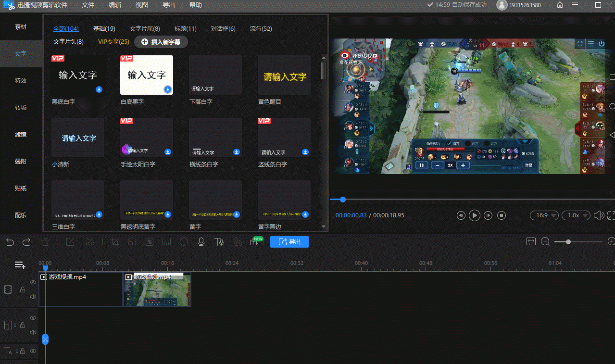Click the text-to-speech T microphone icon
615x364 pixels.
[219, 242]
